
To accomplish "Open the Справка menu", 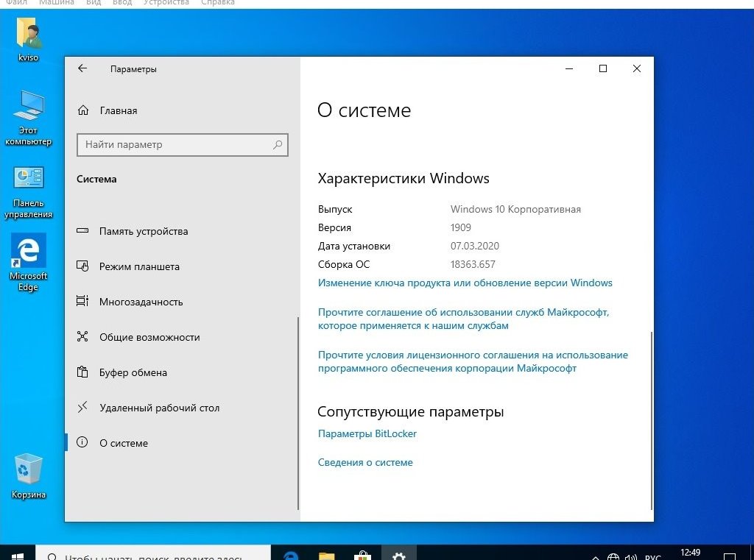I will click(218, 3).
